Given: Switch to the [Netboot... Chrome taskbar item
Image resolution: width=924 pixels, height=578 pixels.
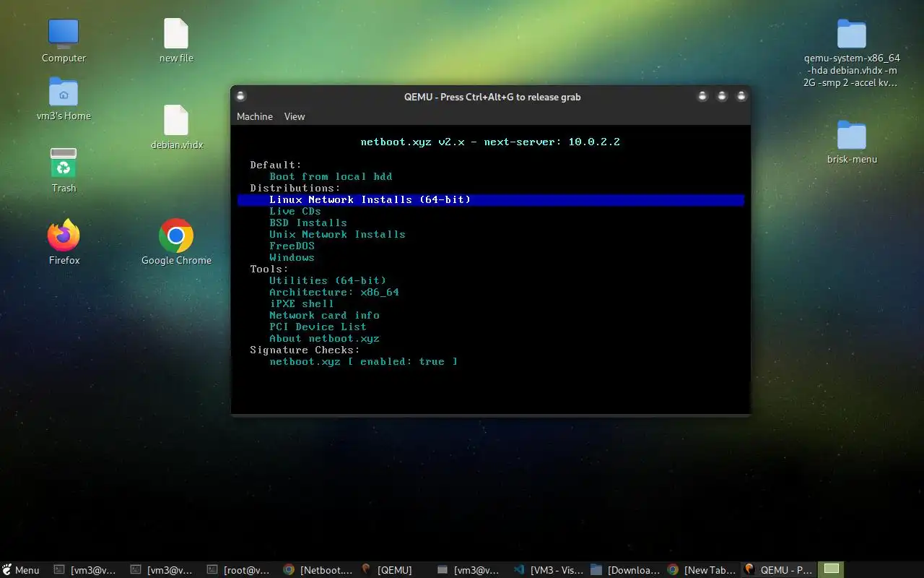Looking at the screenshot, I should tap(318, 570).
